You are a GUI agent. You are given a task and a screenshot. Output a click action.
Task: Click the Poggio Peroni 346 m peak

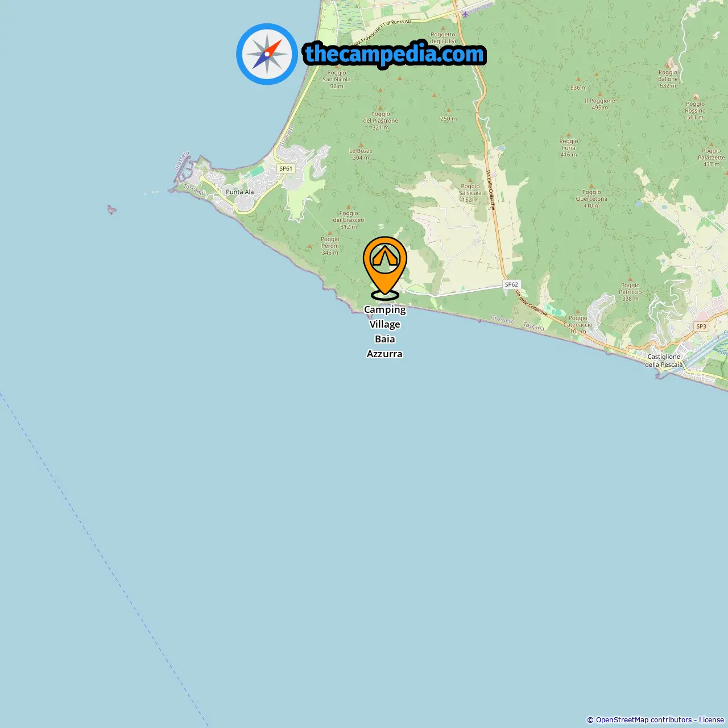click(330, 246)
